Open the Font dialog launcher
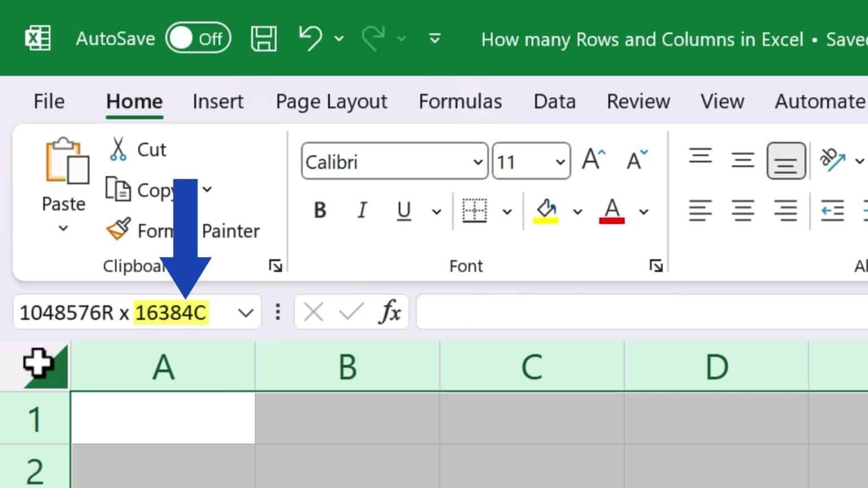The height and width of the screenshot is (488, 868). pyautogui.click(x=656, y=265)
